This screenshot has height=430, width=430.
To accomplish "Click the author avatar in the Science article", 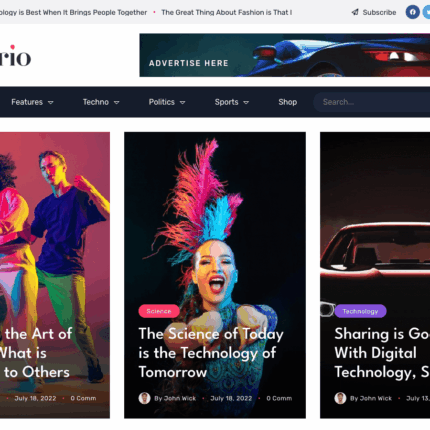I will tap(144, 398).
